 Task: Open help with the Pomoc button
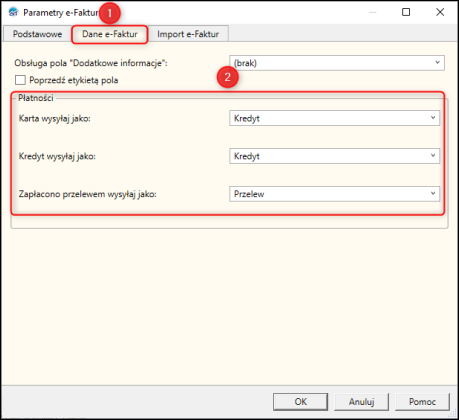click(422, 402)
